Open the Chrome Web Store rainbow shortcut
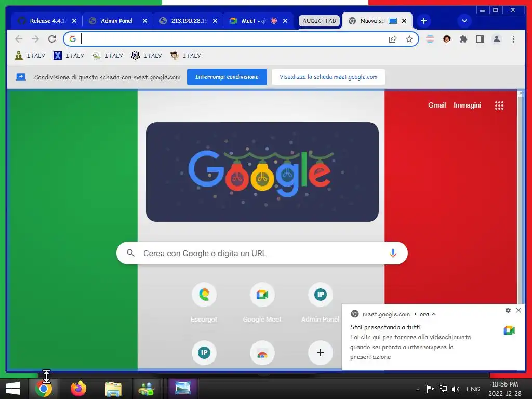 click(x=262, y=353)
